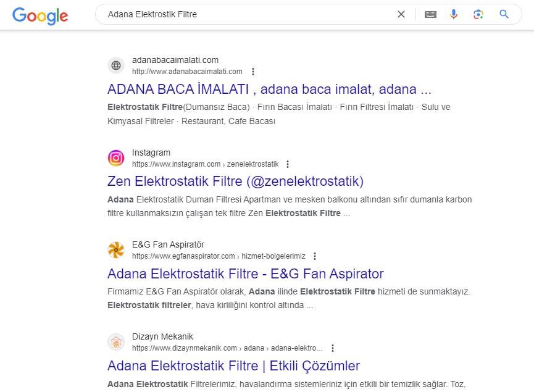Click the Google logo
The width and height of the screenshot is (534, 392).
point(40,15)
